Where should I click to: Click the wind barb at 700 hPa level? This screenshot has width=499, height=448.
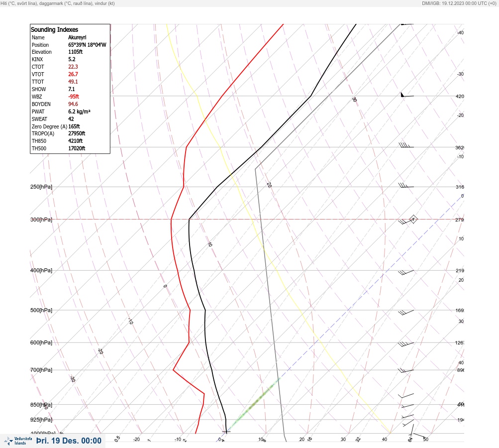(x=406, y=371)
